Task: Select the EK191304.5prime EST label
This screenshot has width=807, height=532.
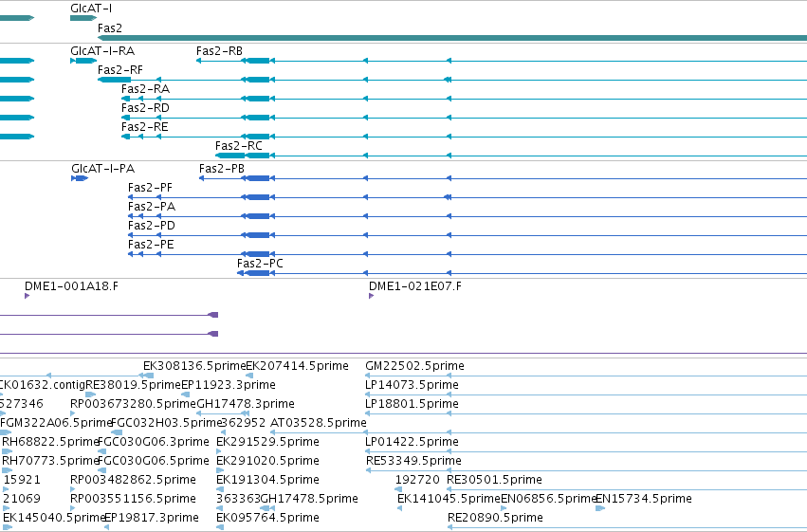Action: pyautogui.click(x=267, y=481)
